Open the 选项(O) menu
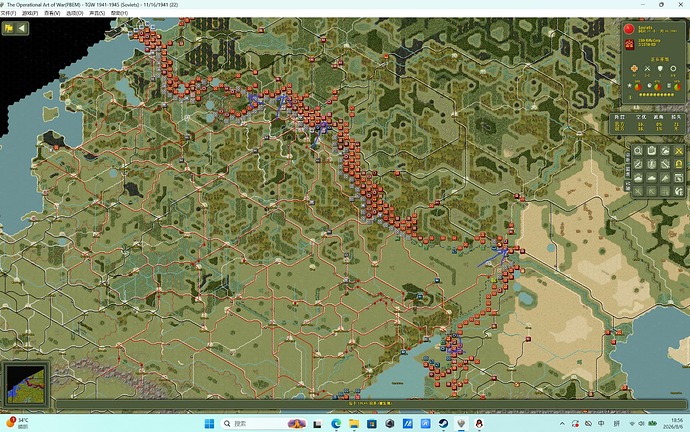The width and height of the screenshot is (690, 432). [75, 13]
